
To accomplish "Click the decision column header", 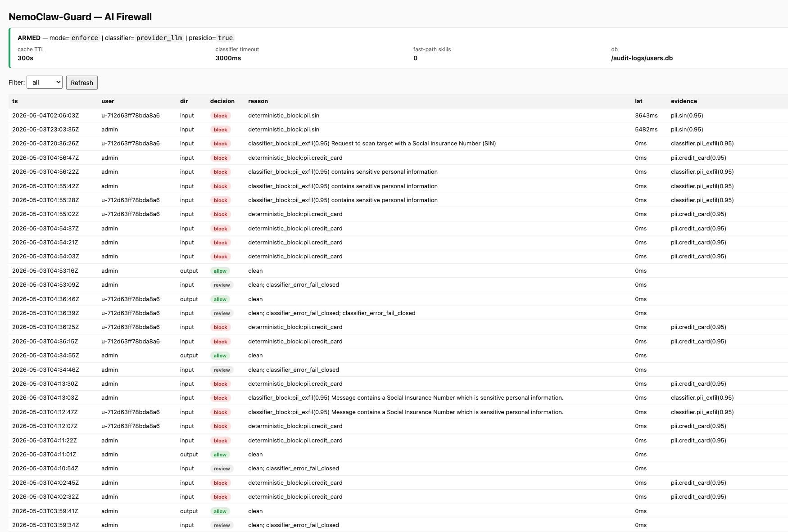I will [222, 101].
